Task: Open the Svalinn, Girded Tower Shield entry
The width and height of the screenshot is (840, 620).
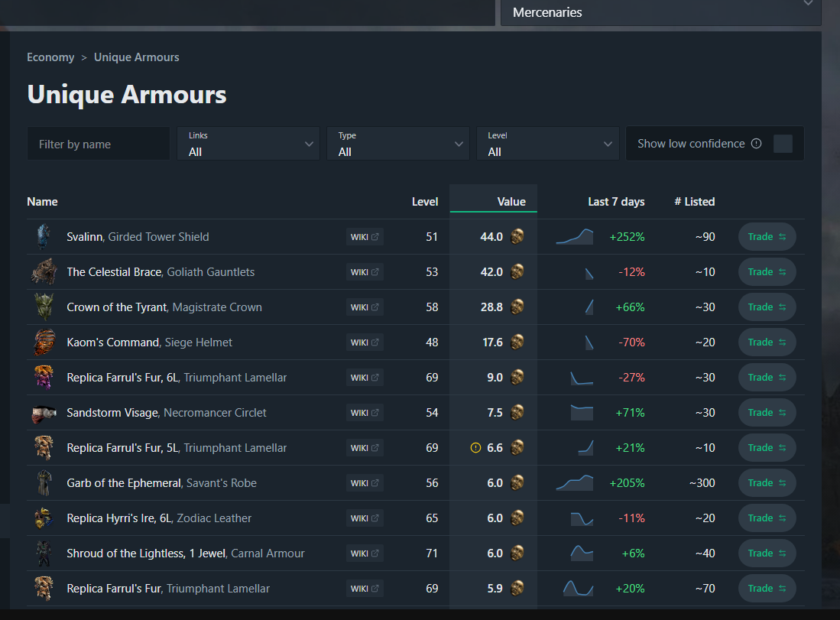Action: tap(138, 237)
